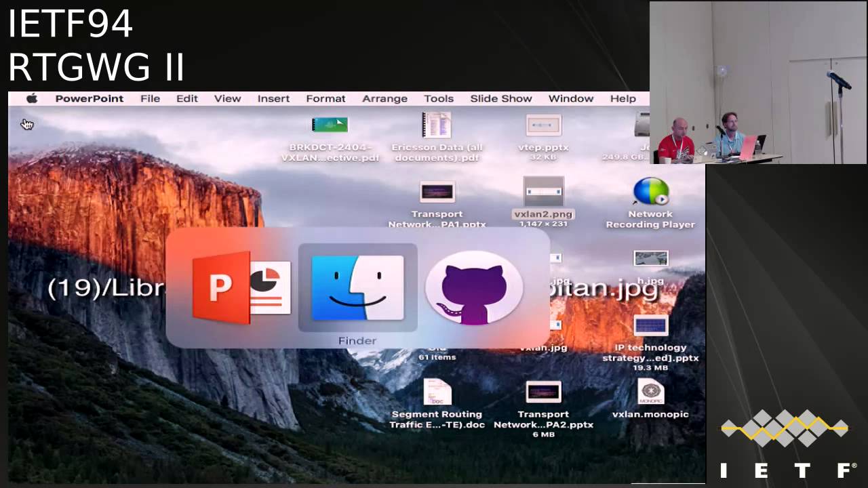Select the Transport Network PA1.pptx icon
This screenshot has height=488, width=868.
point(437,192)
